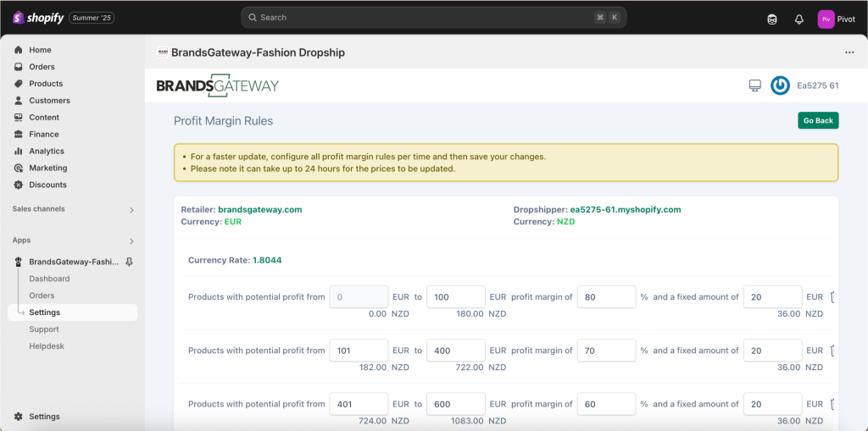Click profit margin field showing 60
The image size is (868, 431).
coord(606,405)
